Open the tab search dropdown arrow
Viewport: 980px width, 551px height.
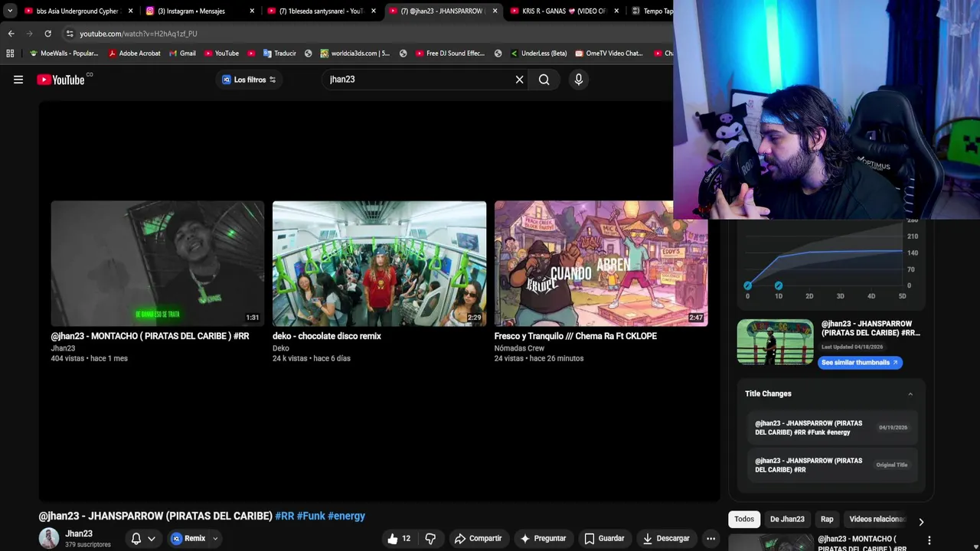9,11
